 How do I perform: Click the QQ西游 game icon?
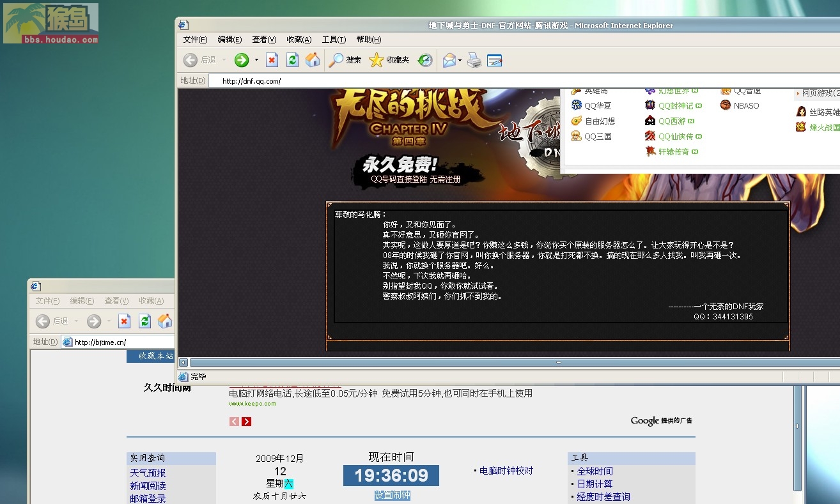(x=650, y=121)
